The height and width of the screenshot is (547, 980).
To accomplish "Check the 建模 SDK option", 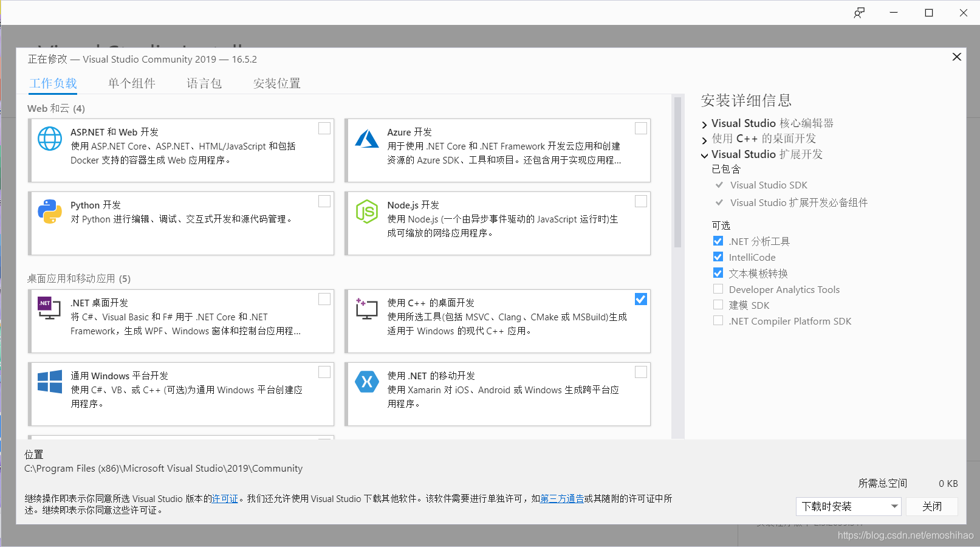I will tap(718, 304).
